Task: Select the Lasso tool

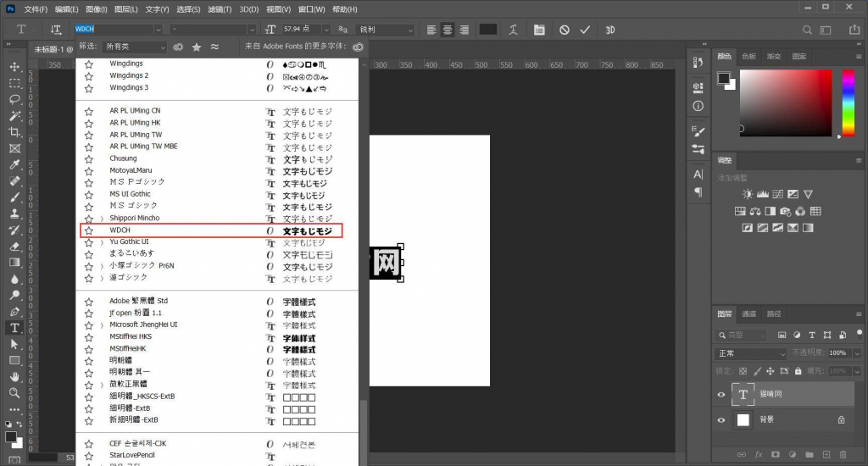Action: [x=14, y=99]
